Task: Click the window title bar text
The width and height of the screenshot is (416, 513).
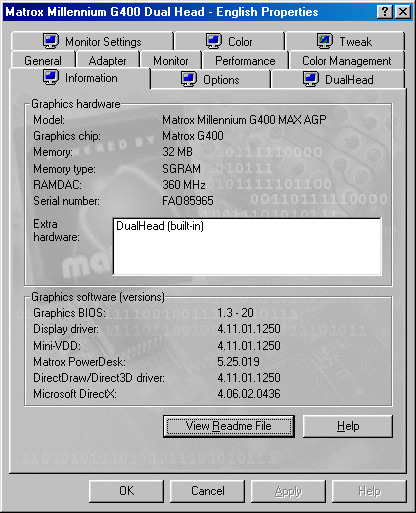Action: click(162, 12)
